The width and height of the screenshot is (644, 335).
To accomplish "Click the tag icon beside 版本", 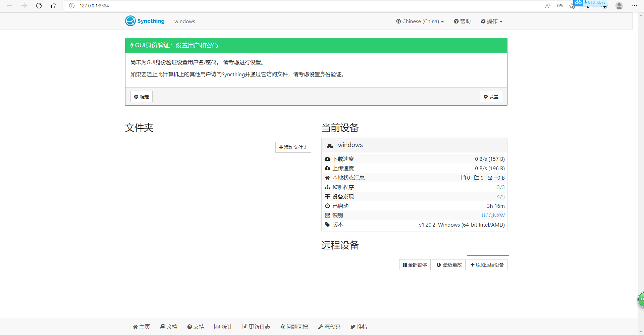I will coord(327,225).
